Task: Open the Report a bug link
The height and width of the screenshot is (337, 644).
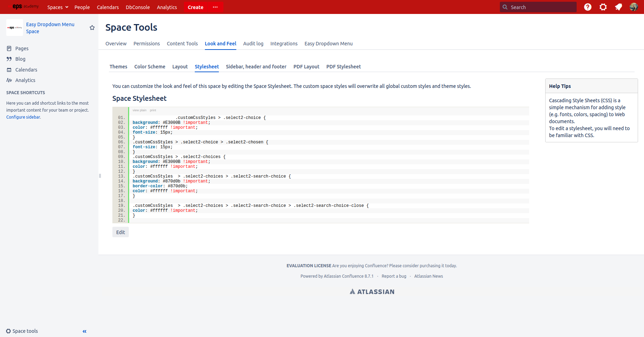Action: (394, 276)
